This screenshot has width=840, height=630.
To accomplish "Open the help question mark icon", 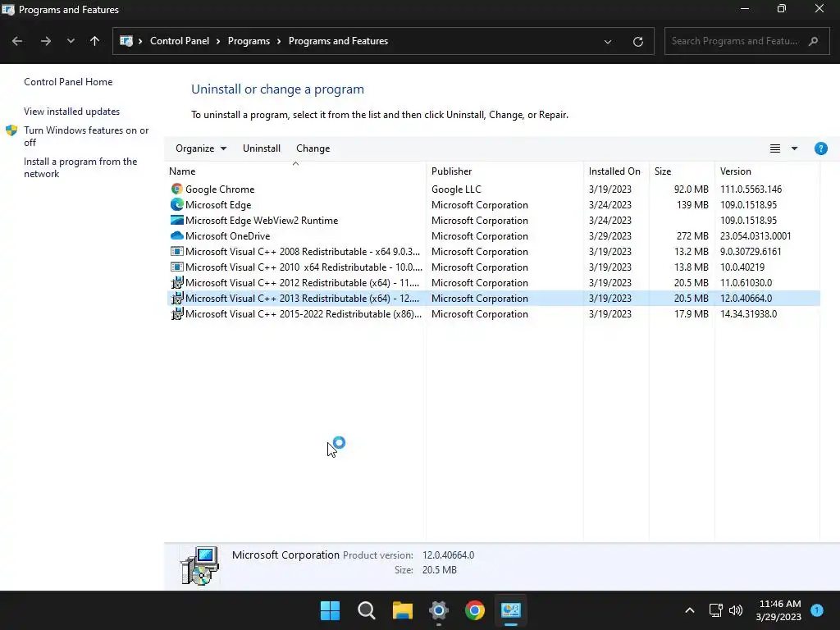I will [x=820, y=148].
